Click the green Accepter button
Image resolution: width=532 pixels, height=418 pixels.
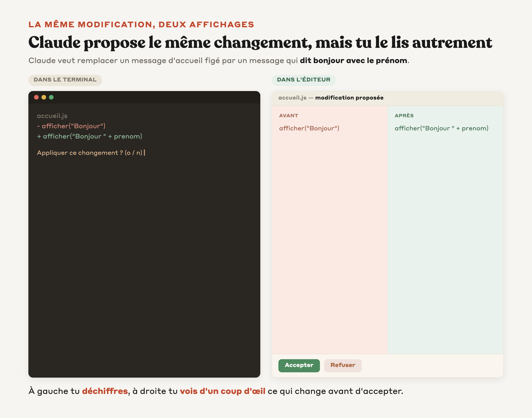coord(299,365)
